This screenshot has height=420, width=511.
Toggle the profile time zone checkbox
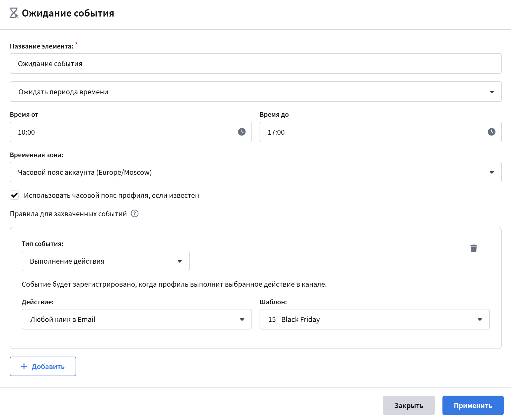click(14, 195)
